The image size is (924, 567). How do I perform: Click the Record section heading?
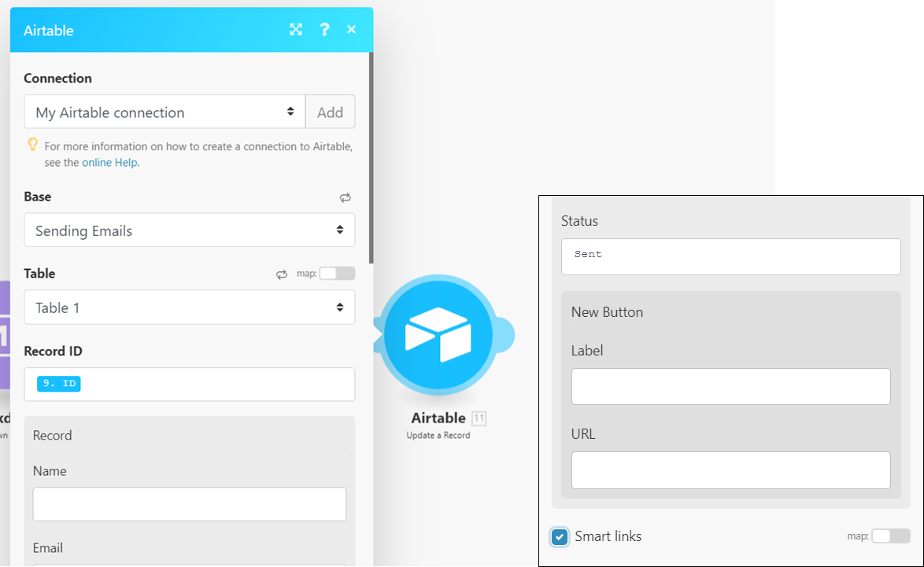53,435
